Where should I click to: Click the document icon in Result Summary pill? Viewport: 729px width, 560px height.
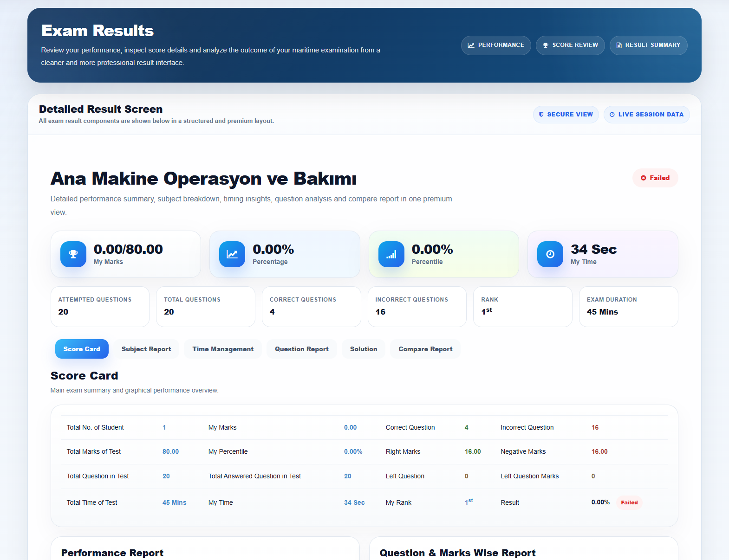tap(619, 45)
